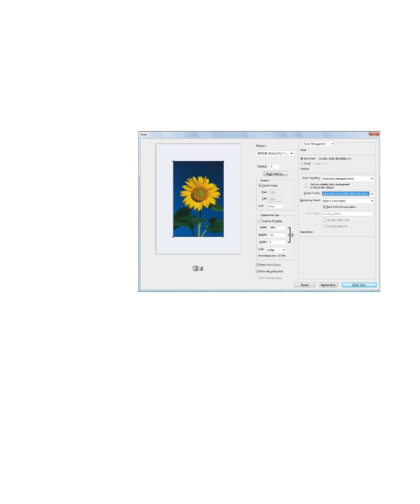Click the Page Setup button
This screenshot has width=420, height=504.
[276, 174]
